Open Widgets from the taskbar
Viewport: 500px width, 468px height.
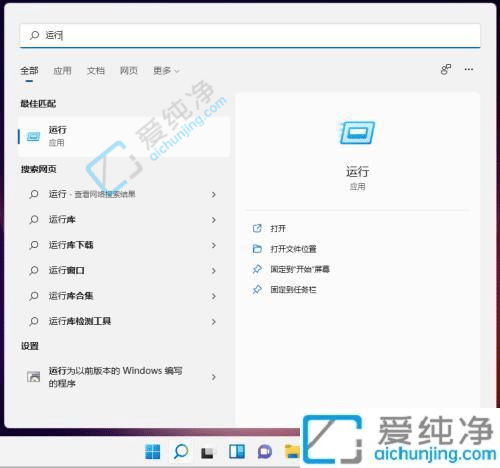click(237, 452)
